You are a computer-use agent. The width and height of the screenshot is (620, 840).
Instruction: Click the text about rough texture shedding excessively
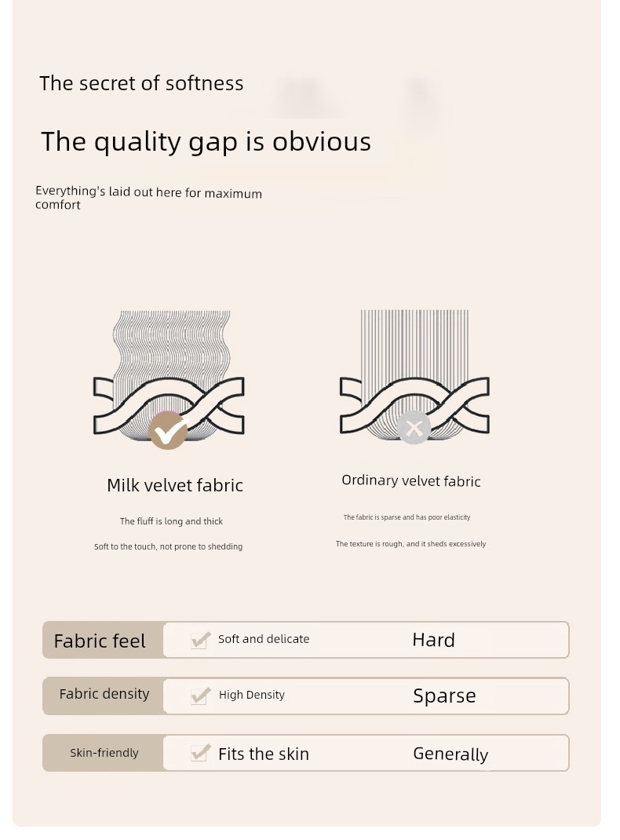pyautogui.click(x=410, y=544)
